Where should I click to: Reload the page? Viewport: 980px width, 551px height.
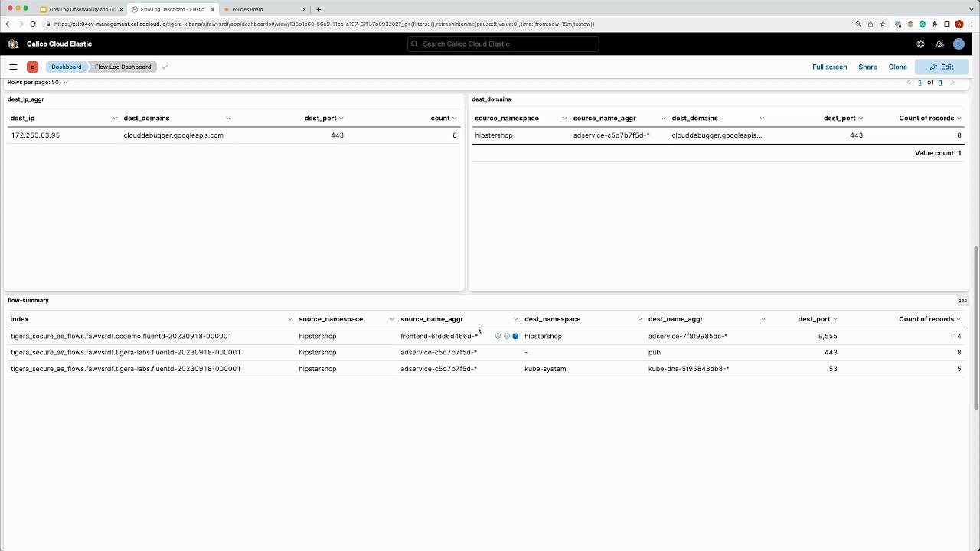coord(32,24)
